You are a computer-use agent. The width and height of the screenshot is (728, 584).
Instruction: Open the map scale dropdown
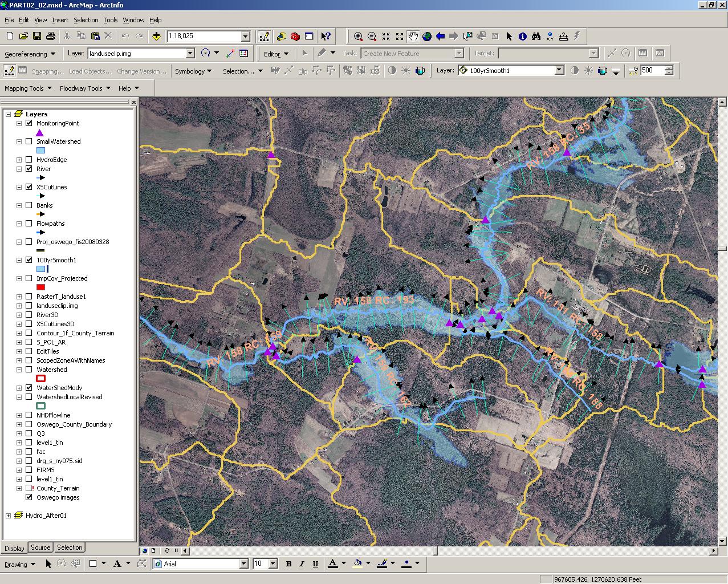246,36
